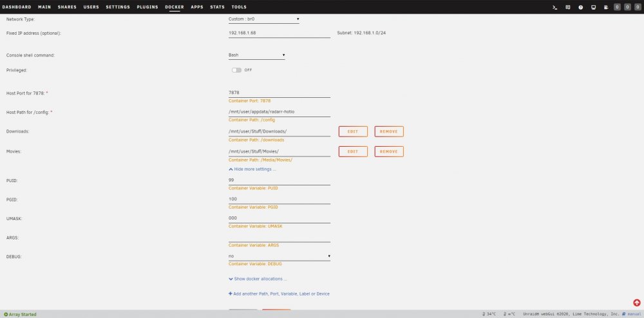Open the web terminal icon

[555, 7]
